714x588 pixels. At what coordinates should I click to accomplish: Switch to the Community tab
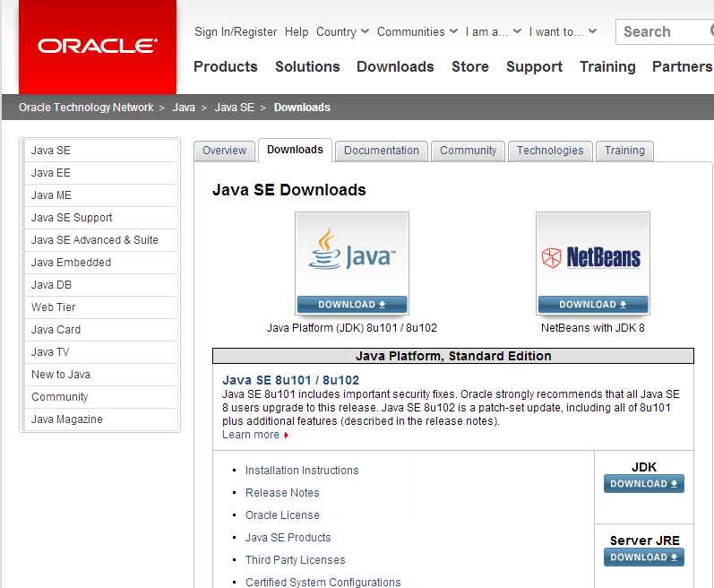tap(469, 151)
